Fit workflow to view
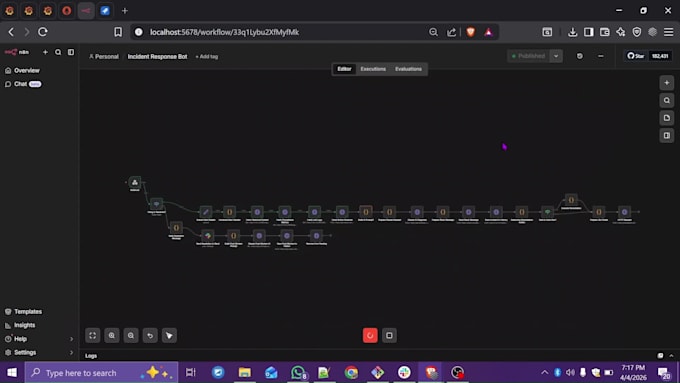This screenshot has height=383, width=680. (92, 335)
